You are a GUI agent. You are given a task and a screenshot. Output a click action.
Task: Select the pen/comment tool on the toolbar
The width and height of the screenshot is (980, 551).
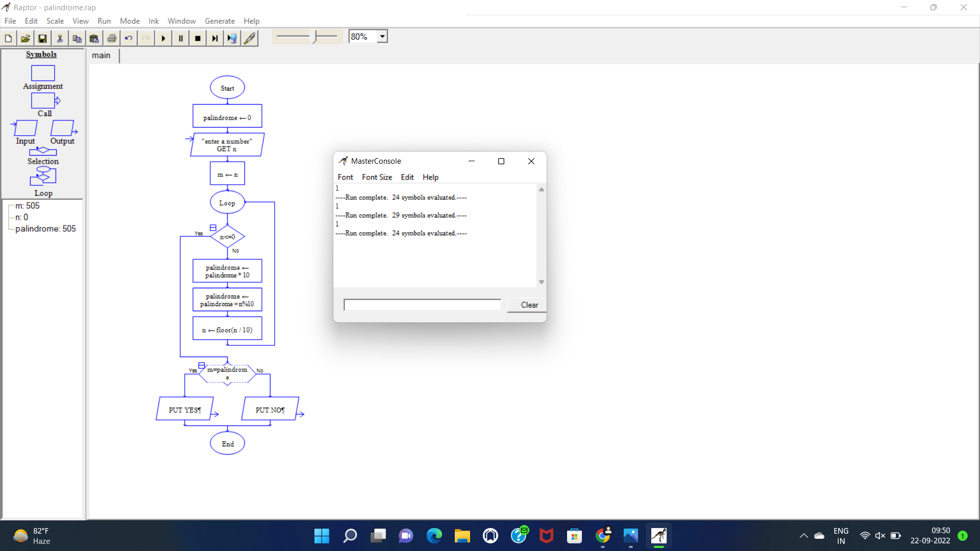pyautogui.click(x=250, y=38)
